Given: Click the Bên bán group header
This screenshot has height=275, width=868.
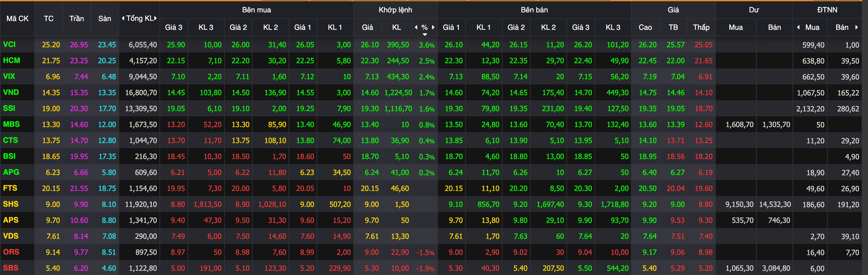Looking at the screenshot, I should 535,10.
